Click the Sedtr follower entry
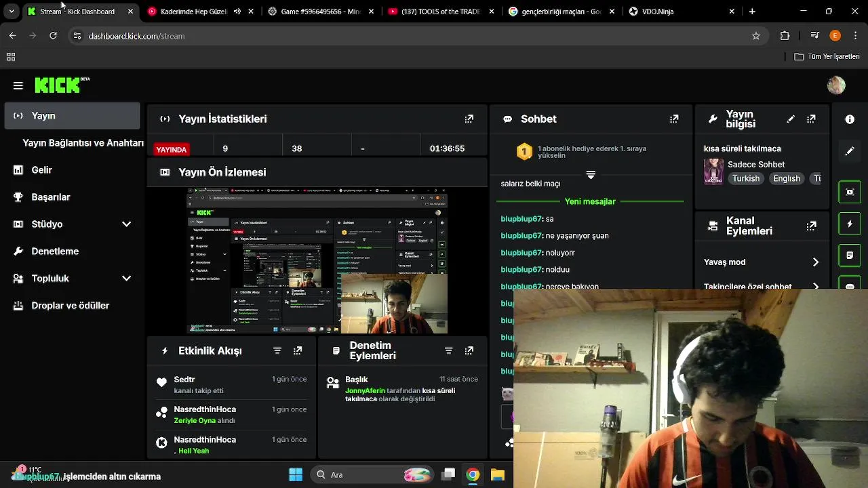Image resolution: width=868 pixels, height=488 pixels. pyautogui.click(x=232, y=384)
